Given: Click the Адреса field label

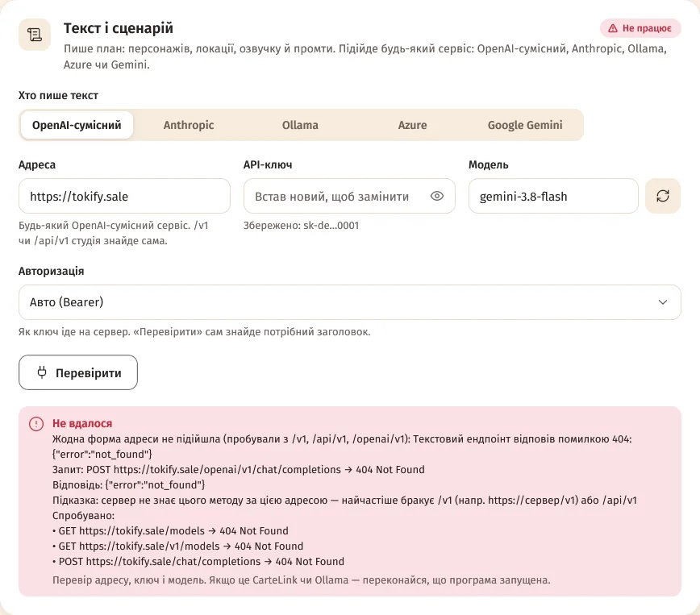Looking at the screenshot, I should click(x=37, y=164).
